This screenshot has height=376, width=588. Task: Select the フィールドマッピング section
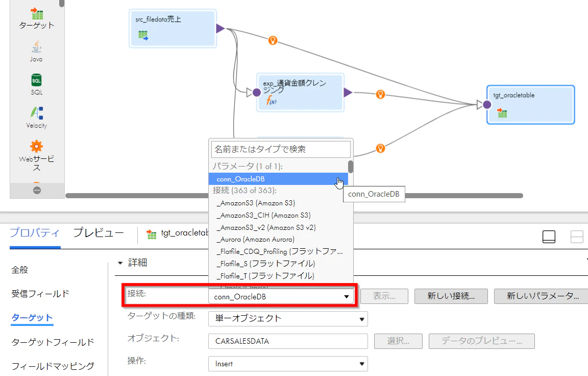(53, 366)
